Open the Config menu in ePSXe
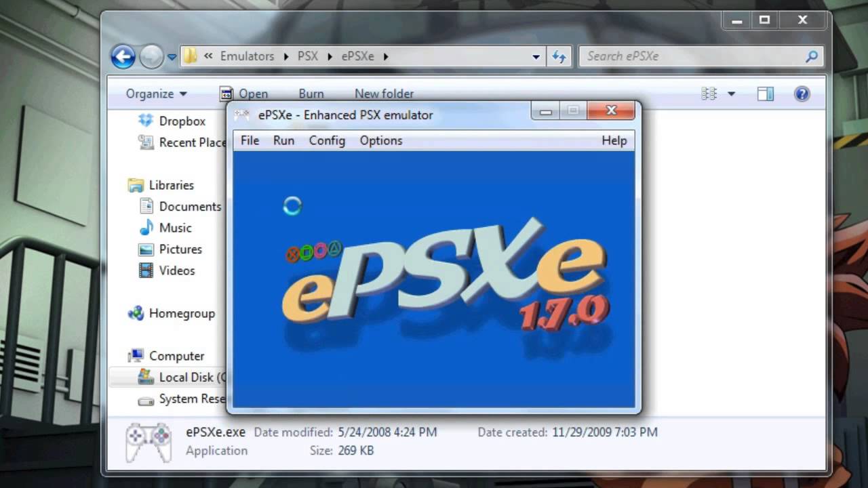868x488 pixels. coord(327,140)
